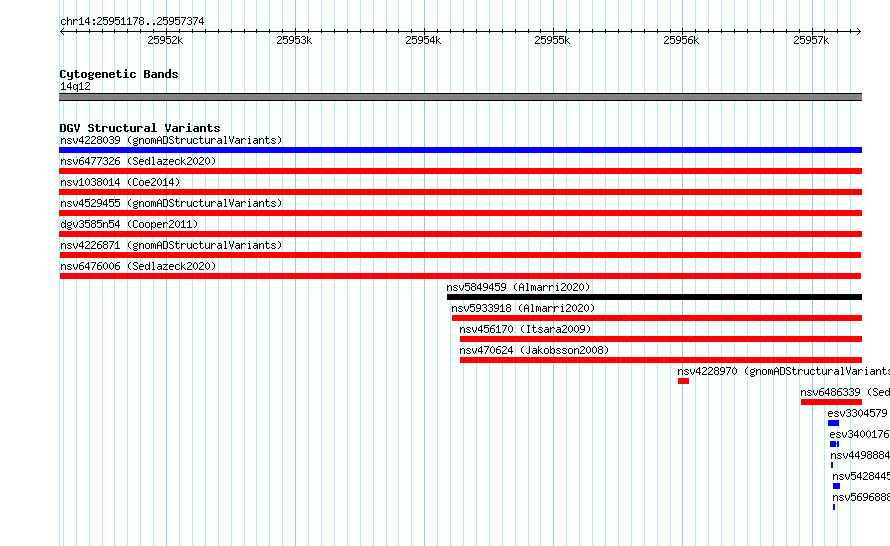
Task: Click the 14q12 band label
Action: (75, 86)
